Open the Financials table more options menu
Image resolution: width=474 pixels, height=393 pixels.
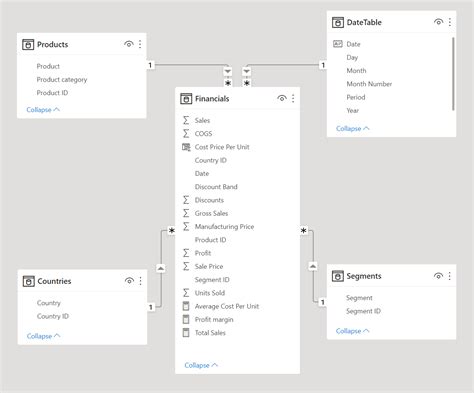[293, 98]
